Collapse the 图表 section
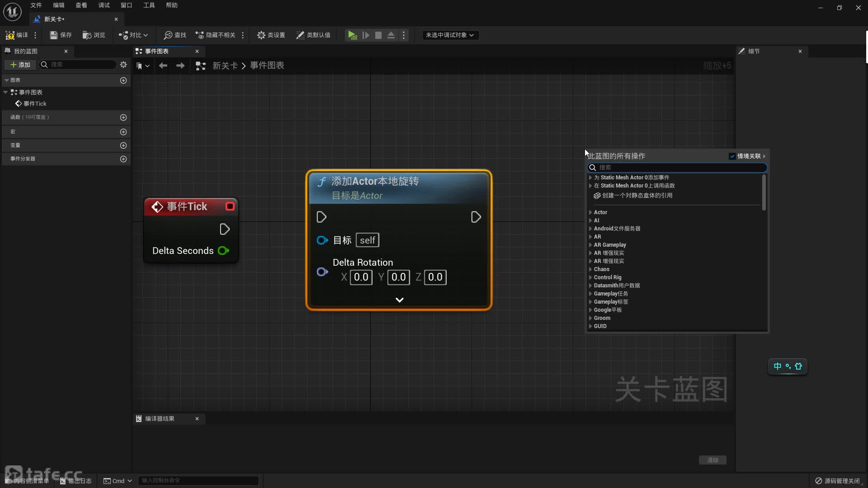The image size is (868, 488). pos(7,80)
